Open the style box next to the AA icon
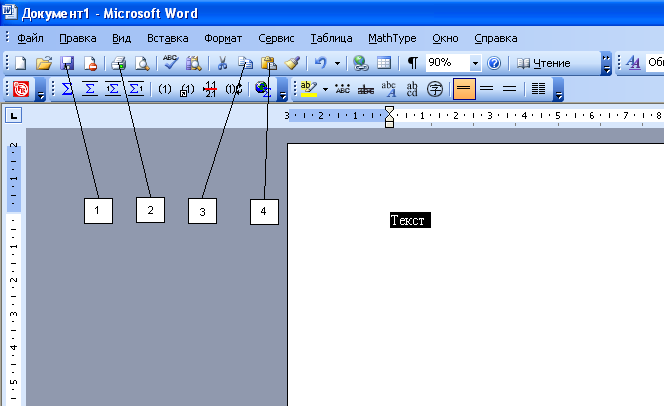 click(x=655, y=63)
